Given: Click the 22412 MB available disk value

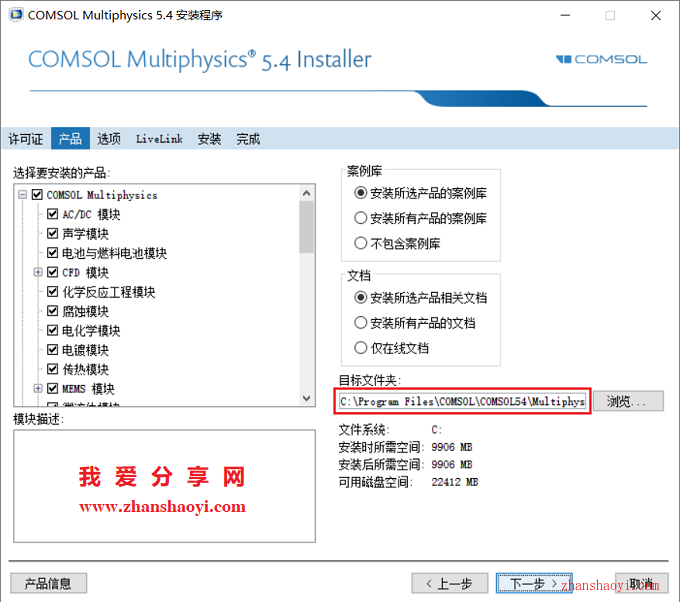Looking at the screenshot, I should (x=454, y=482).
